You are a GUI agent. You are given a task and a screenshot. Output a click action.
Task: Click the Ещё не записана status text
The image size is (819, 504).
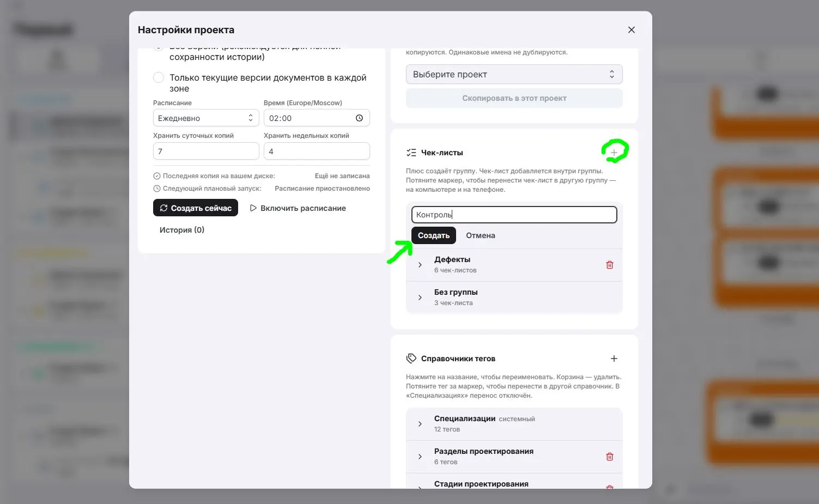coord(342,176)
